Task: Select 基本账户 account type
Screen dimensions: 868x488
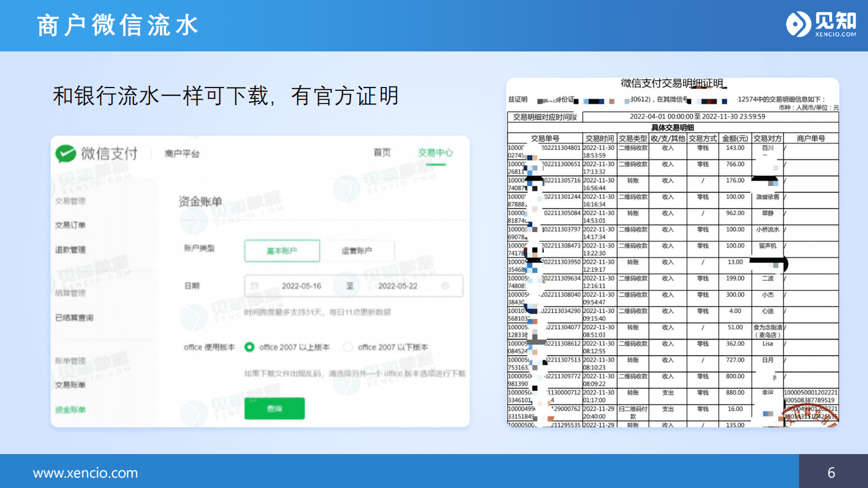Action: [x=282, y=251]
